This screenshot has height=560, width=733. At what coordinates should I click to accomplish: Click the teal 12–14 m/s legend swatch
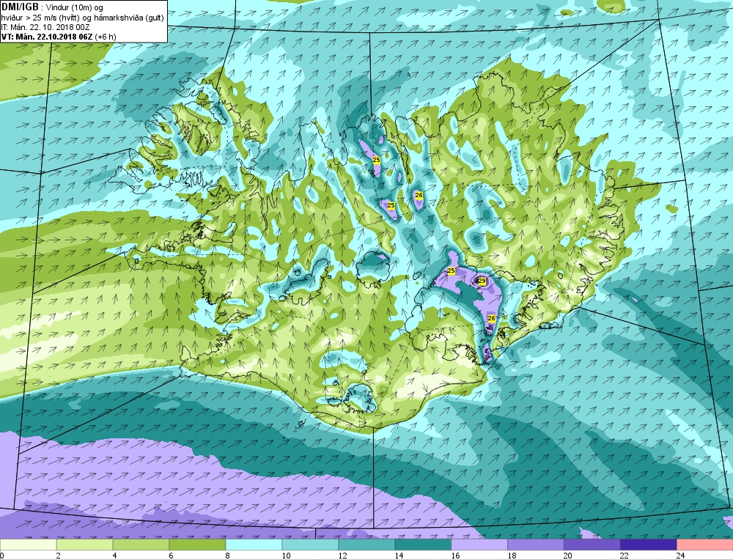tap(366, 545)
